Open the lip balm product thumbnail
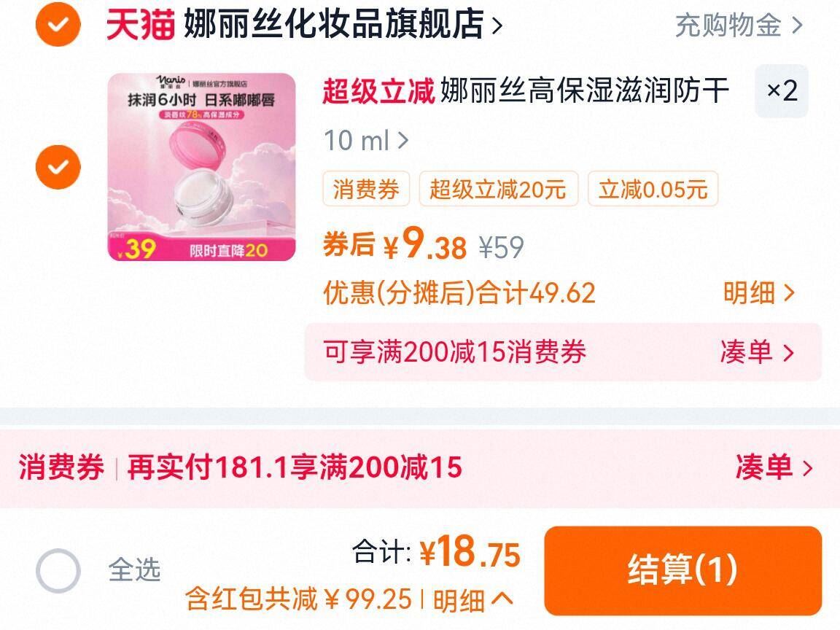Image resolution: width=840 pixels, height=630 pixels. pos(201,167)
